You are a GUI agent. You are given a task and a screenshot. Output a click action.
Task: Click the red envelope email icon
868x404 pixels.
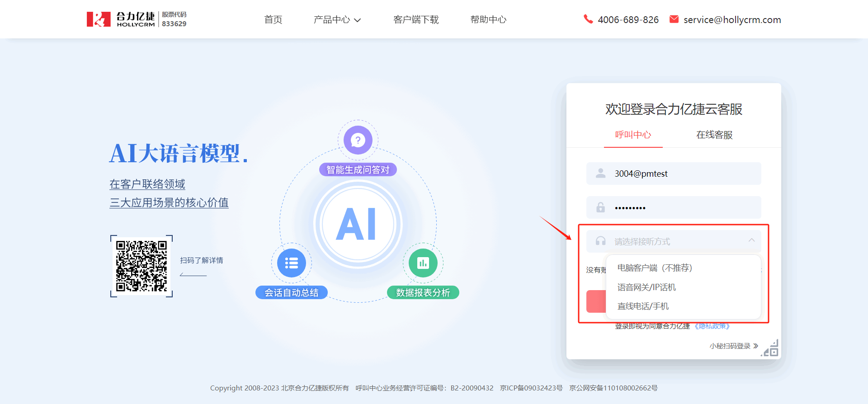click(x=674, y=19)
